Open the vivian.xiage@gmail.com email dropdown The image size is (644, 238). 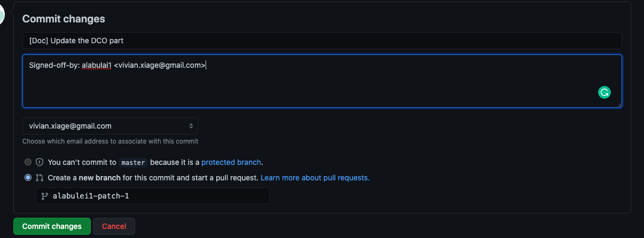[110, 126]
